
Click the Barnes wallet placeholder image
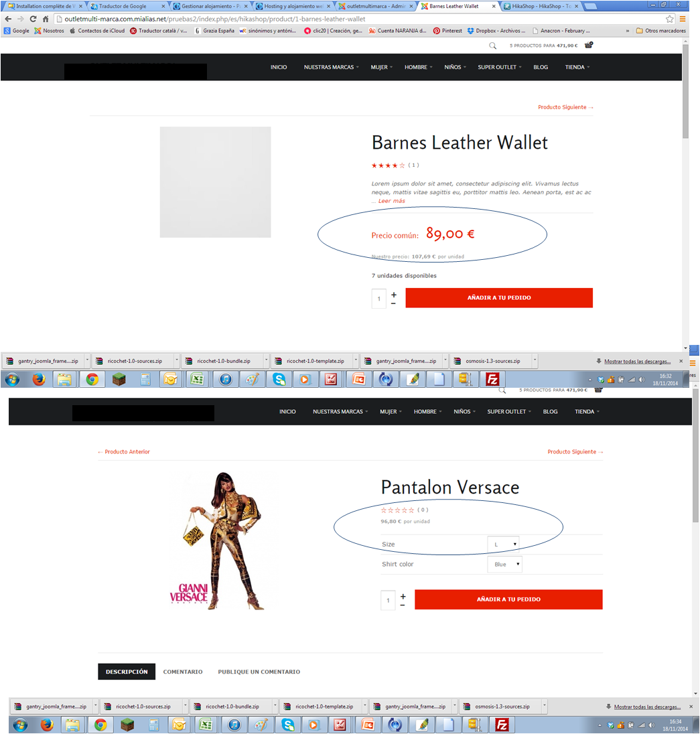click(x=216, y=182)
